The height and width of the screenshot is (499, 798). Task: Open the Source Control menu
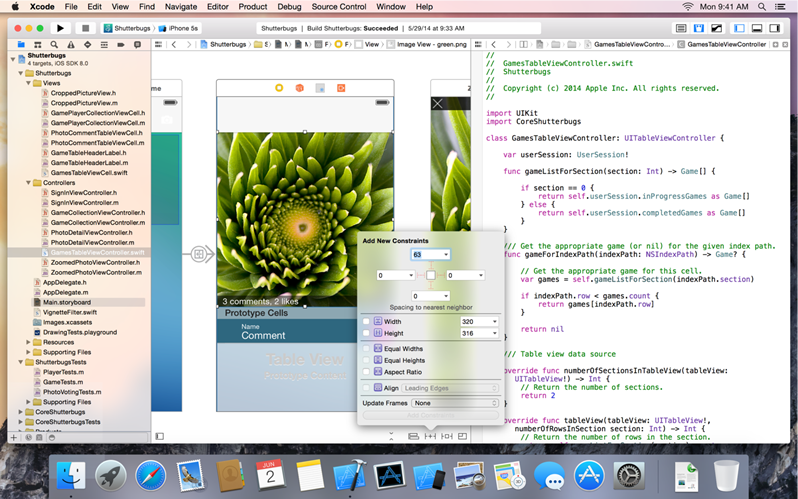pyautogui.click(x=338, y=6)
